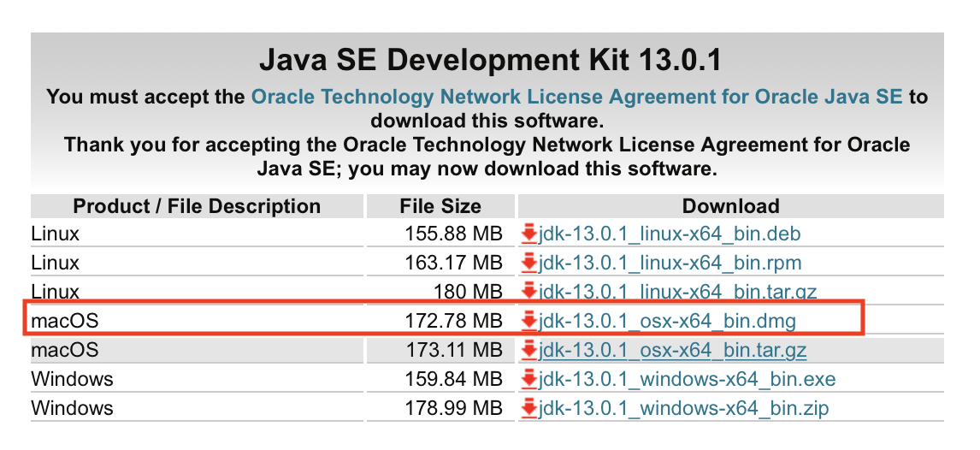Screen dimensions: 980x450
Task: Click download arrow icon for linux-x64_bin.tar.gz
Action: [528, 291]
